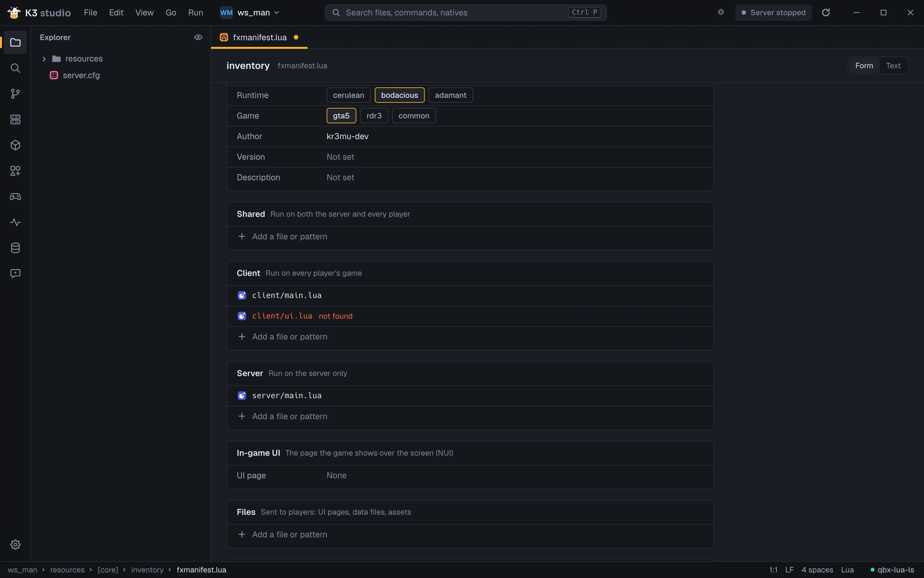Click the sparkle icon in title bar
The height and width of the screenshot is (578, 924).
pyautogui.click(x=721, y=12)
